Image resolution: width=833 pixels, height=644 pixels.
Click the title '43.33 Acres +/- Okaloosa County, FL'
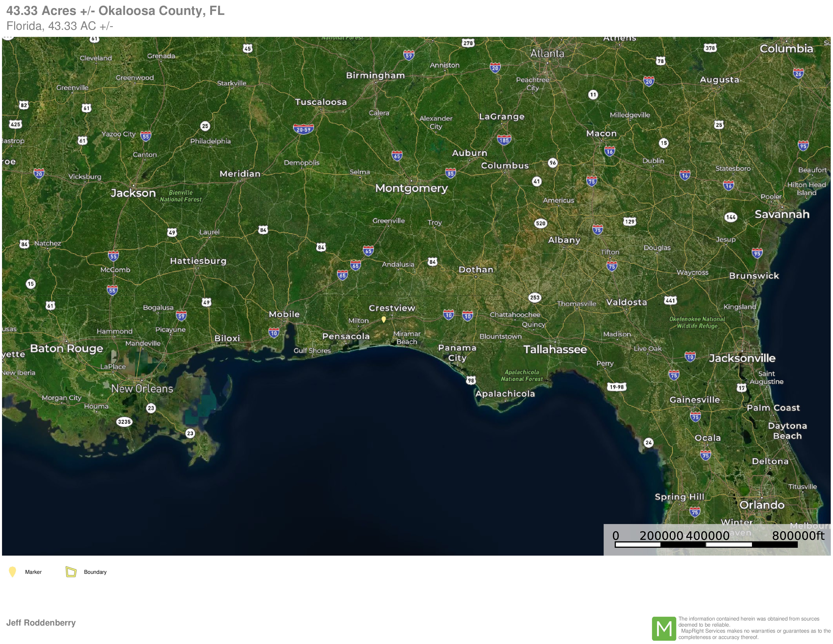[115, 11]
